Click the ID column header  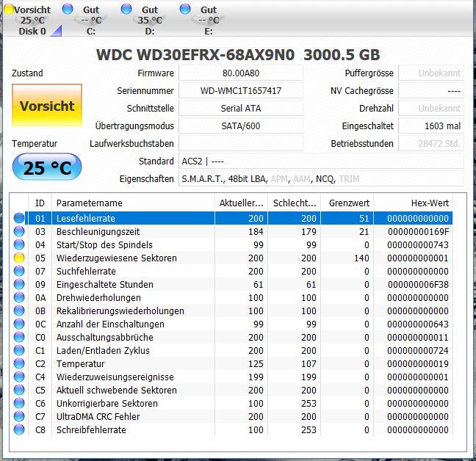point(40,203)
